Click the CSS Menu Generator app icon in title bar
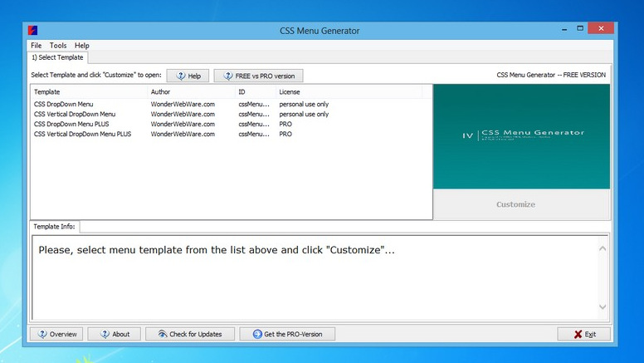Screen dimensions: 644x363 (x=33, y=30)
